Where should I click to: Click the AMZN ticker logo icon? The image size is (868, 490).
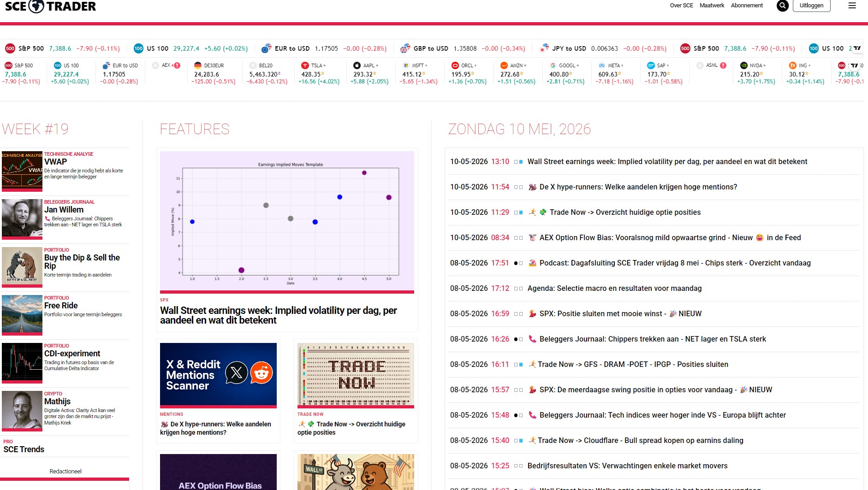504,65
